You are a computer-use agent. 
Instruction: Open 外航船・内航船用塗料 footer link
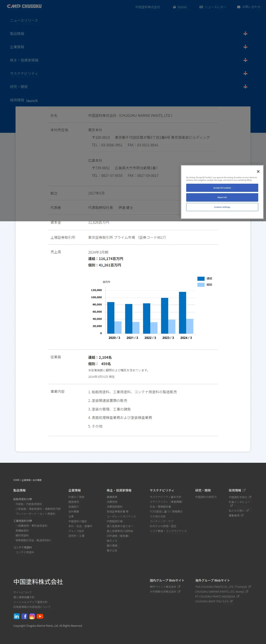29,504
